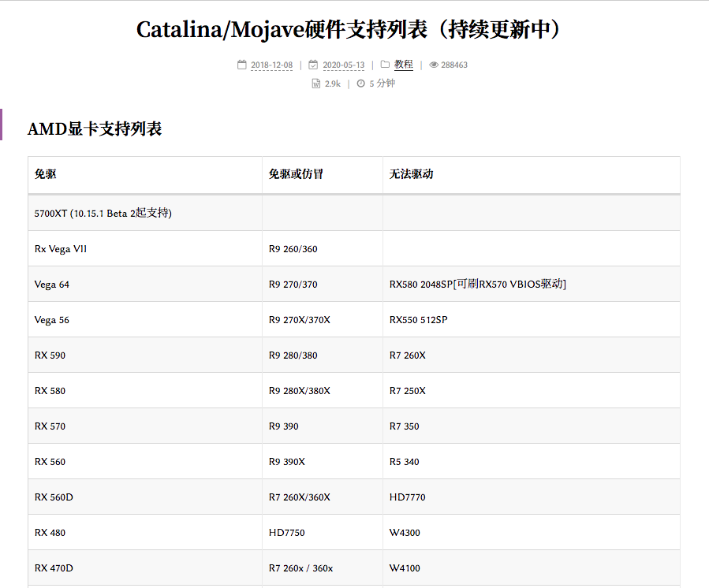Click the word-count document icon near 2.9k
This screenshot has height=588, width=709.
pos(316,84)
